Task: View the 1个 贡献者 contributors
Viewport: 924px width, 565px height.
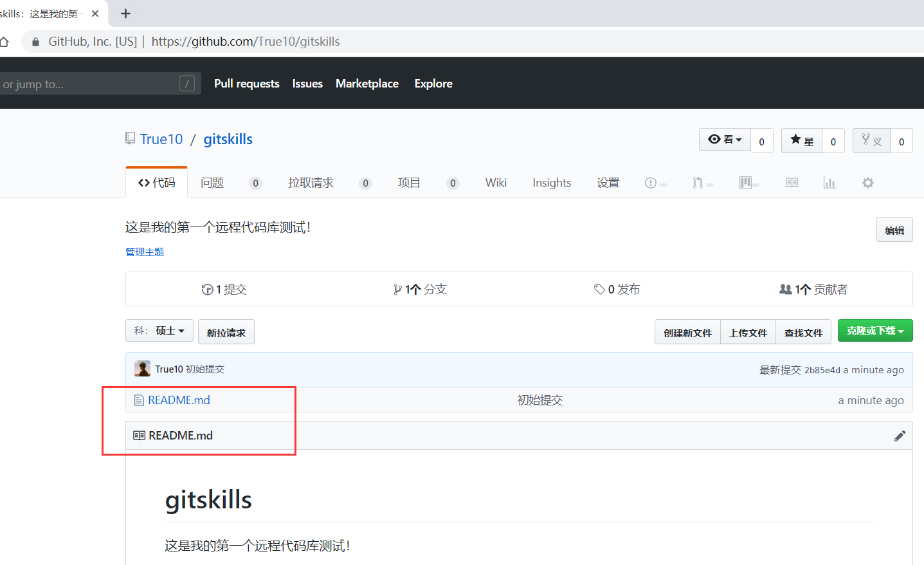Action: tap(813, 290)
